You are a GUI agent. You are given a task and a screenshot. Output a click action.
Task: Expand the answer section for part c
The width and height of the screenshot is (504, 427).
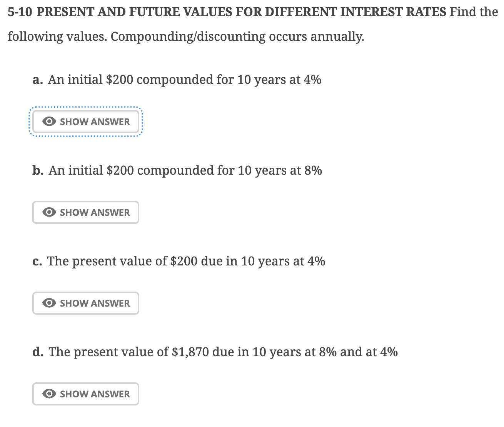85,303
